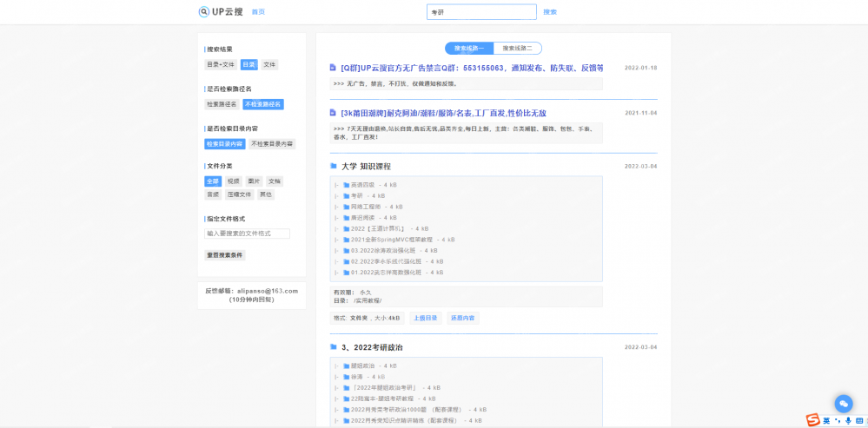
Task: Click the Sogou microphone voice input icon
Action: click(847, 421)
